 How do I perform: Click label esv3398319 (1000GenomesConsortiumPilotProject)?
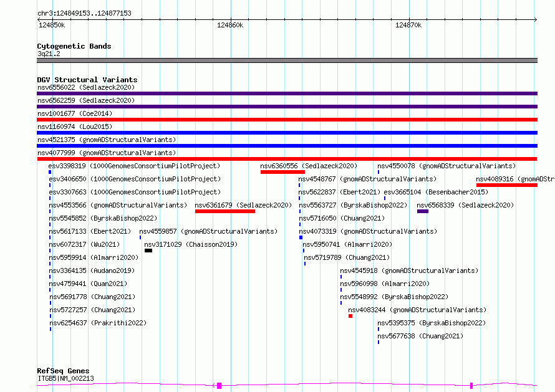[134, 166]
